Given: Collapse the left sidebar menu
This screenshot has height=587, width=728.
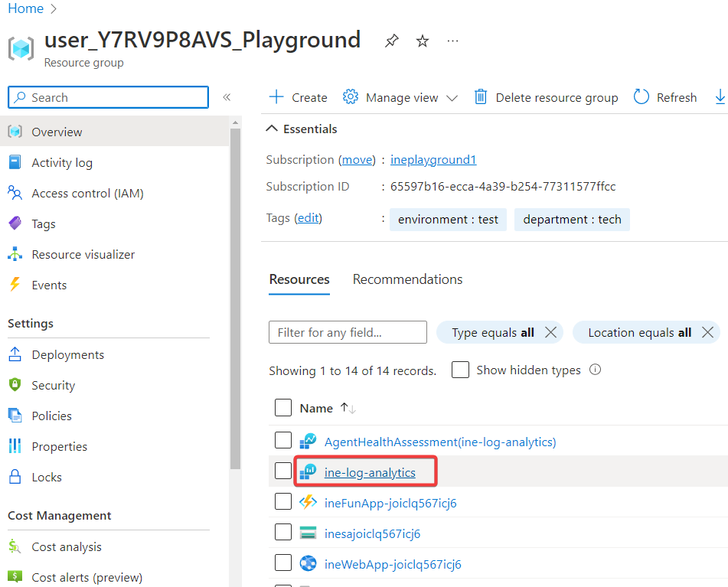Looking at the screenshot, I should tap(227, 97).
